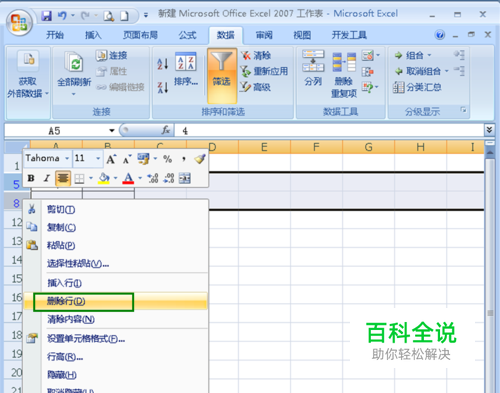Choose 删除行 from context menu
Screen dimensions: 500x393
pyautogui.click(x=116, y=301)
